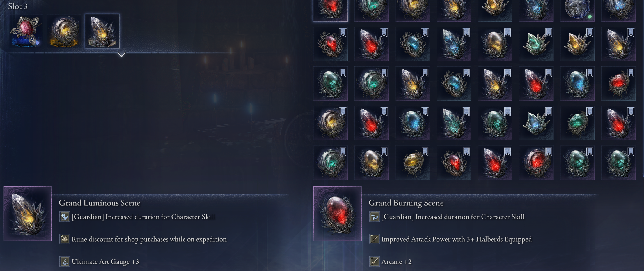
Task: Click the Slot 3 label
Action: 18,6
